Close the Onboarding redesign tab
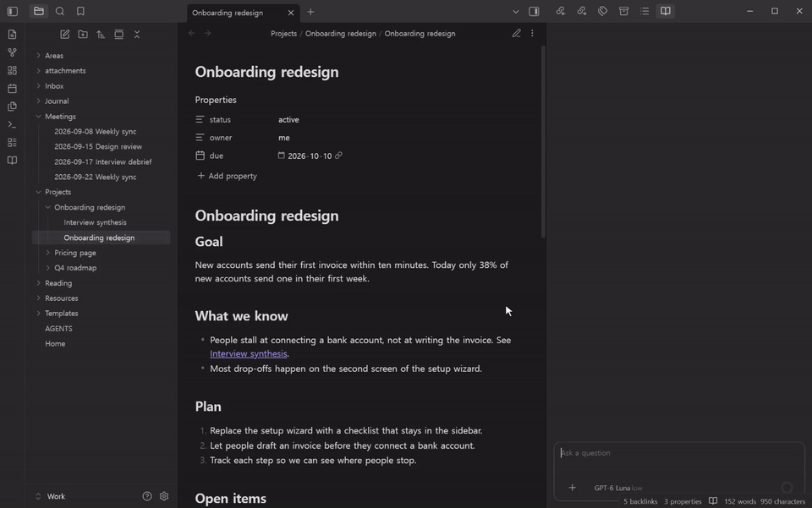The image size is (812, 508). pyautogui.click(x=290, y=13)
